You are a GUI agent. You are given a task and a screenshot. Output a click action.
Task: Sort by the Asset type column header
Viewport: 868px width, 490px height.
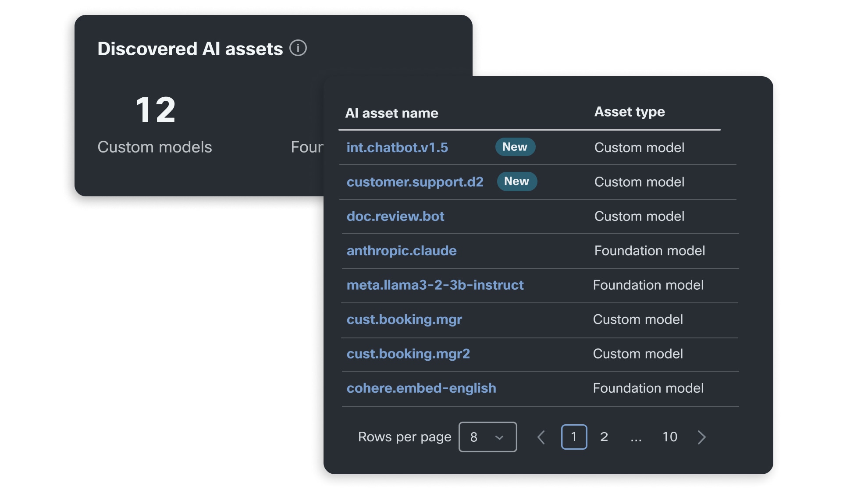pos(630,112)
